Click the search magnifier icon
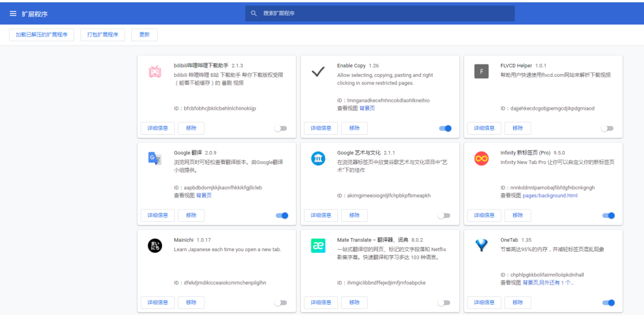Screen dimensions: 644x315 (254, 14)
